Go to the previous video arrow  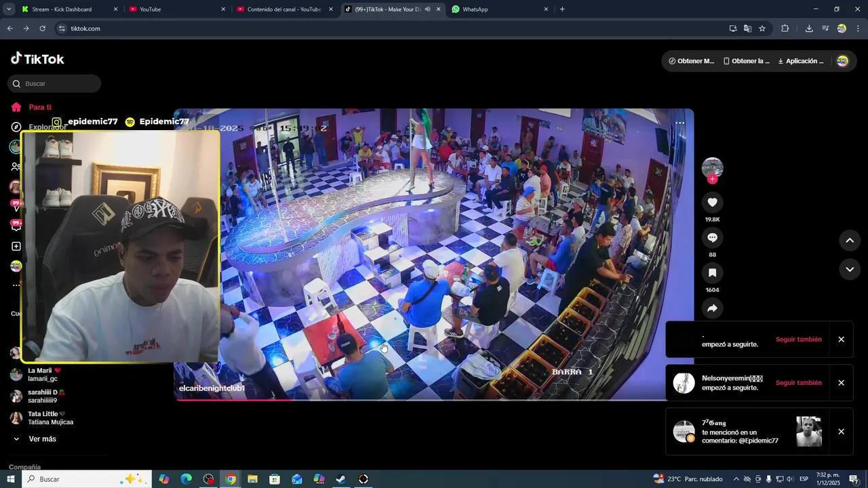coord(849,241)
